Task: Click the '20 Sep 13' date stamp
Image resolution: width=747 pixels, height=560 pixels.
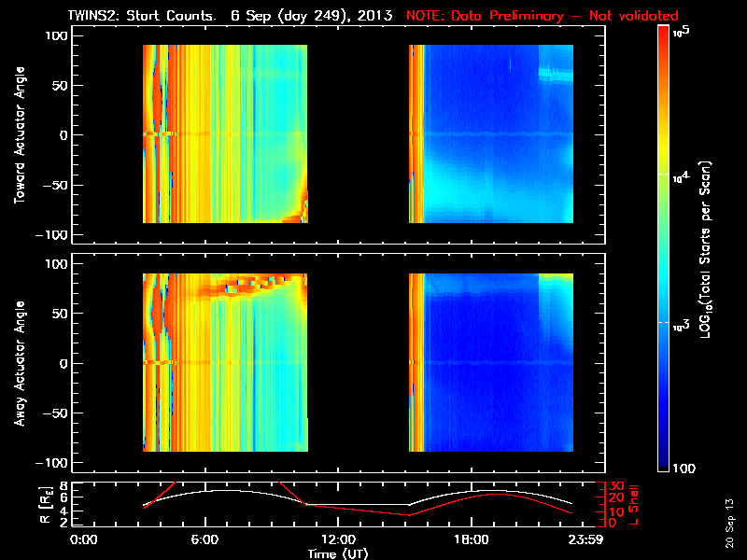Action: point(729,524)
